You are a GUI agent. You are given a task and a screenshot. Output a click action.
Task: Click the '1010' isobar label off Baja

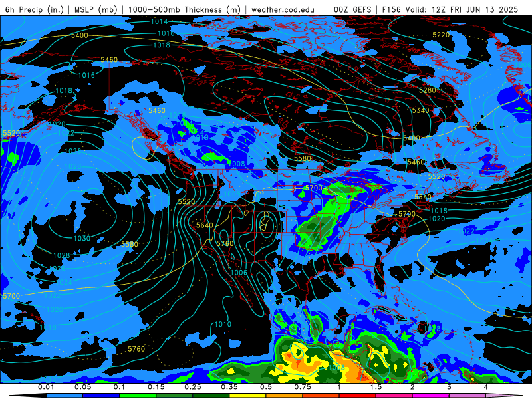223,324
